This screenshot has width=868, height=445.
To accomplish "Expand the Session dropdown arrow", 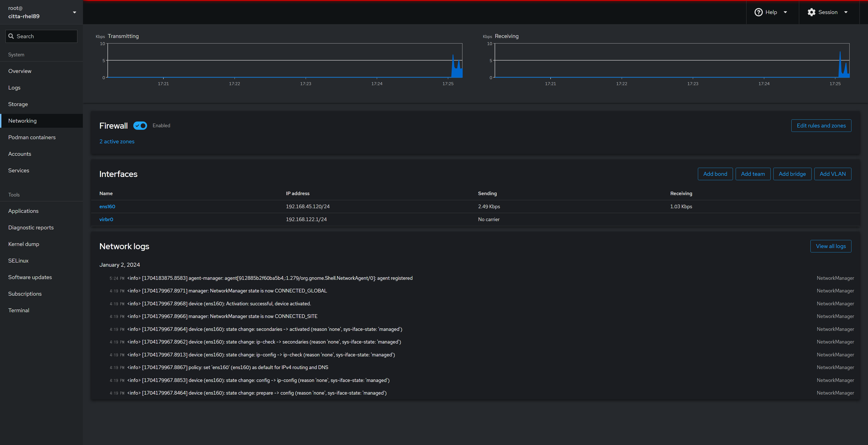I will [x=846, y=12].
